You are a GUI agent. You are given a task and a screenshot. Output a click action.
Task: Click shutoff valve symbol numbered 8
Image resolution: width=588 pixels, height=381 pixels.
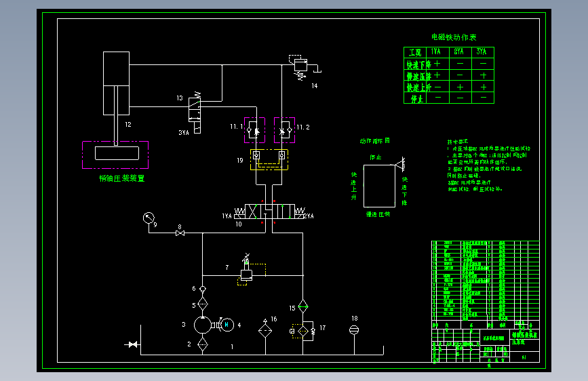(x=180, y=233)
